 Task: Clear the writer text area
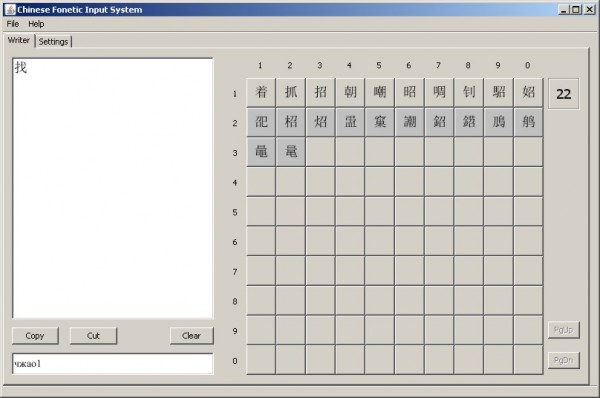pyautogui.click(x=191, y=336)
